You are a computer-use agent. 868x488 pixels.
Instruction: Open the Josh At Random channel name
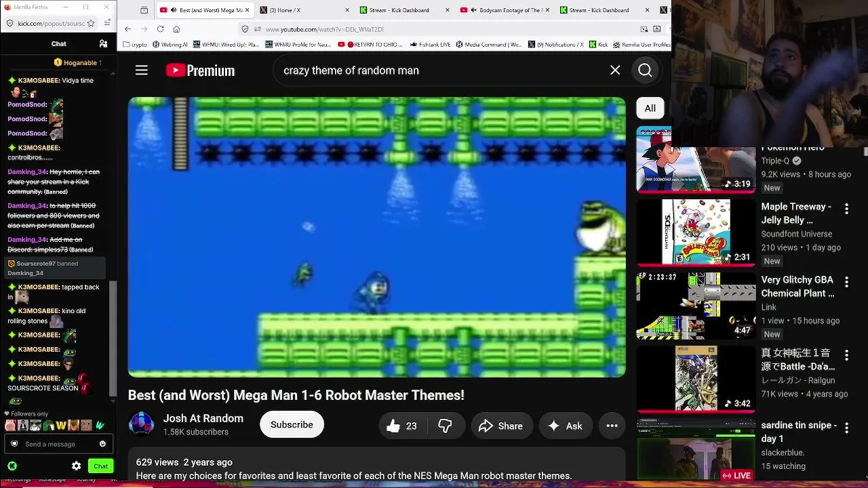203,418
